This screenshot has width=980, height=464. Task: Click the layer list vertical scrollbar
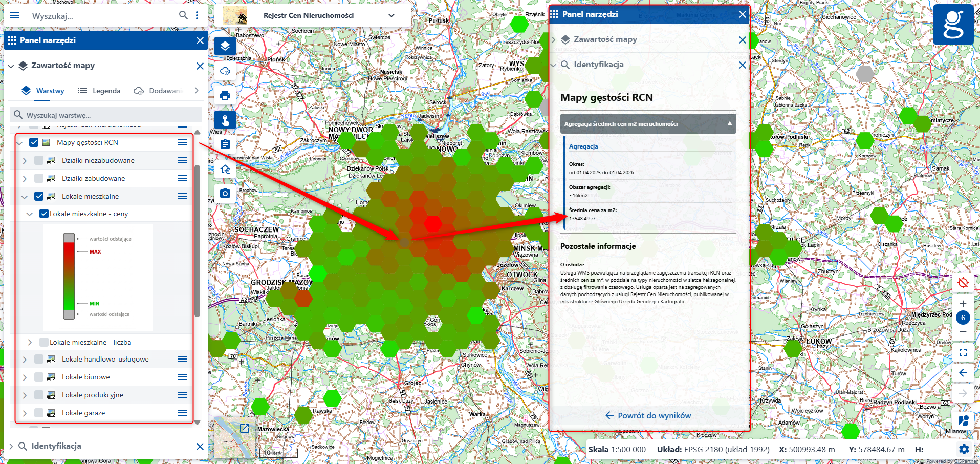(197, 241)
